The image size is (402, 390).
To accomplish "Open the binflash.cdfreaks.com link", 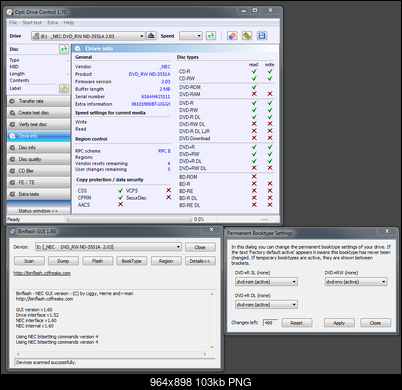I will click(x=42, y=273).
